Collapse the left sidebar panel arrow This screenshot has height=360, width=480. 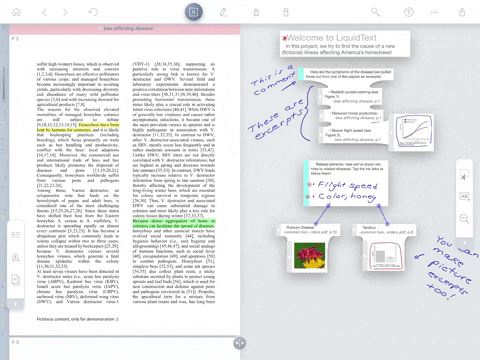pyautogui.click(x=16, y=304)
